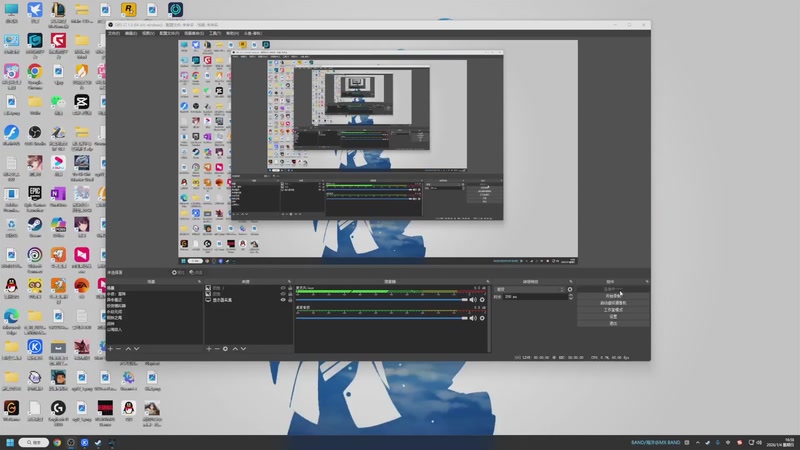The width and height of the screenshot is (800, 450).
Task: Select OneNote desktop icon
Action: pos(58,197)
